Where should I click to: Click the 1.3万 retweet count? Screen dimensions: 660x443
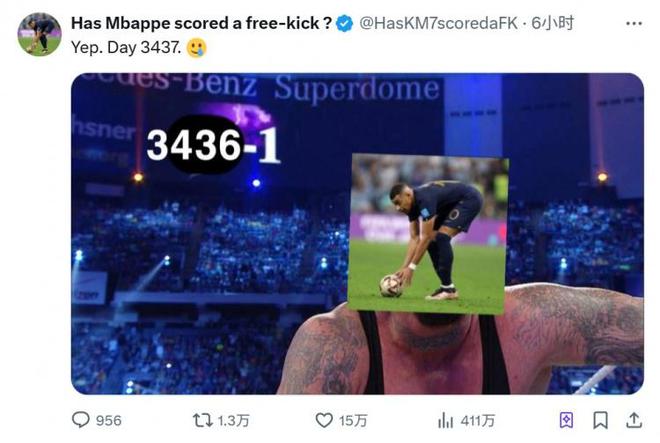pyautogui.click(x=234, y=421)
